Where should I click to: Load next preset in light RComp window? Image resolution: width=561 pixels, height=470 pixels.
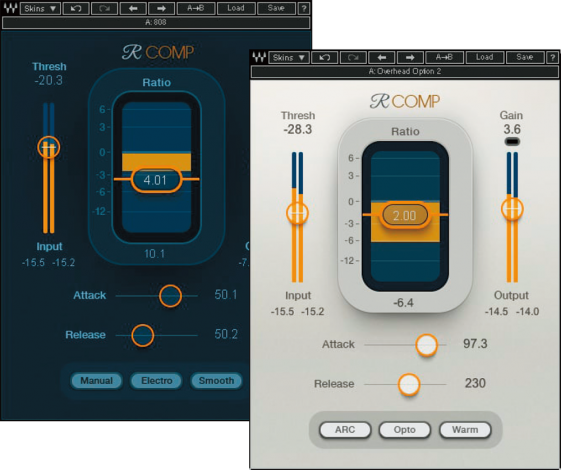click(x=410, y=57)
